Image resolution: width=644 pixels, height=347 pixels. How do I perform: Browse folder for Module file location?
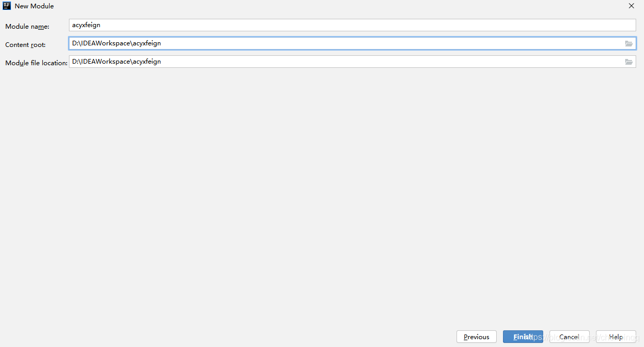click(629, 62)
